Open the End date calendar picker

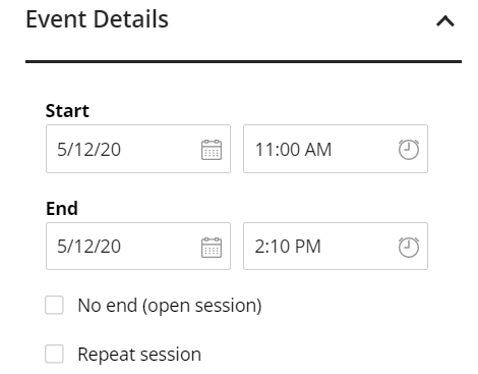coord(211,247)
